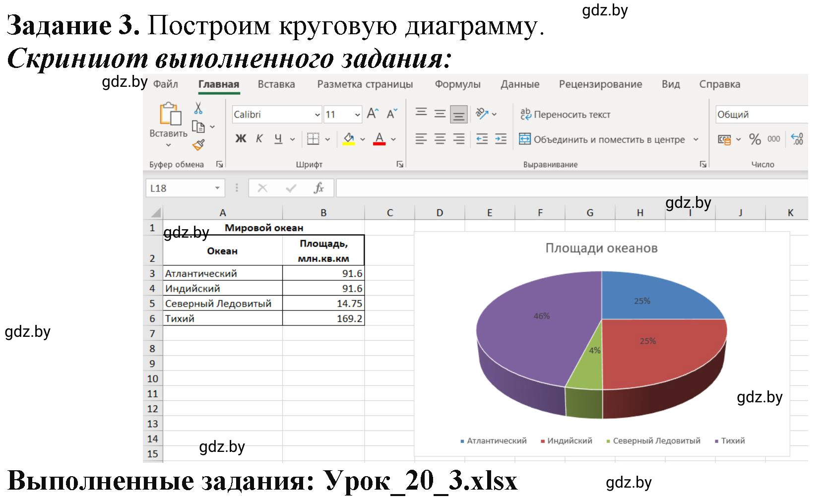
Task: Open fill color dropdown arrow
Action: [x=363, y=139]
